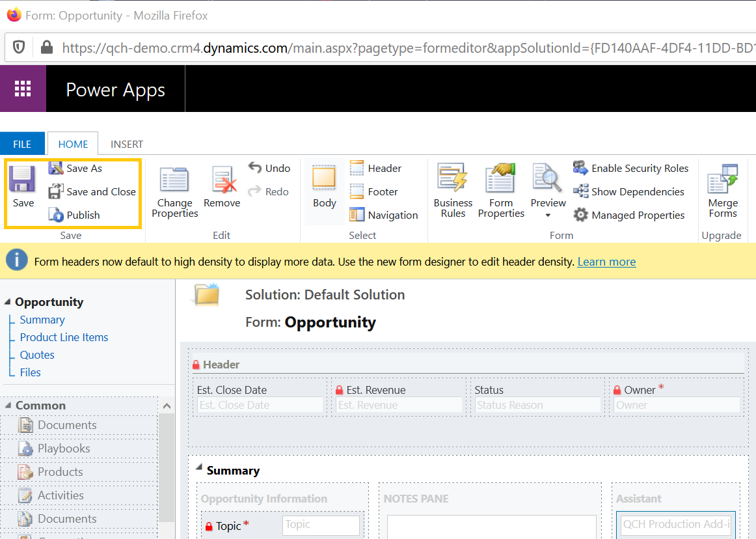Expand the Preview dropdown arrow
The height and width of the screenshot is (539, 756).
[548, 215]
